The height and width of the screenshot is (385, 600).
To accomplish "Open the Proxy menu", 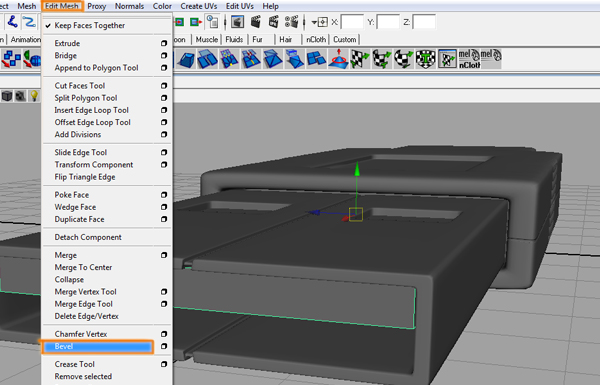I will click(96, 6).
